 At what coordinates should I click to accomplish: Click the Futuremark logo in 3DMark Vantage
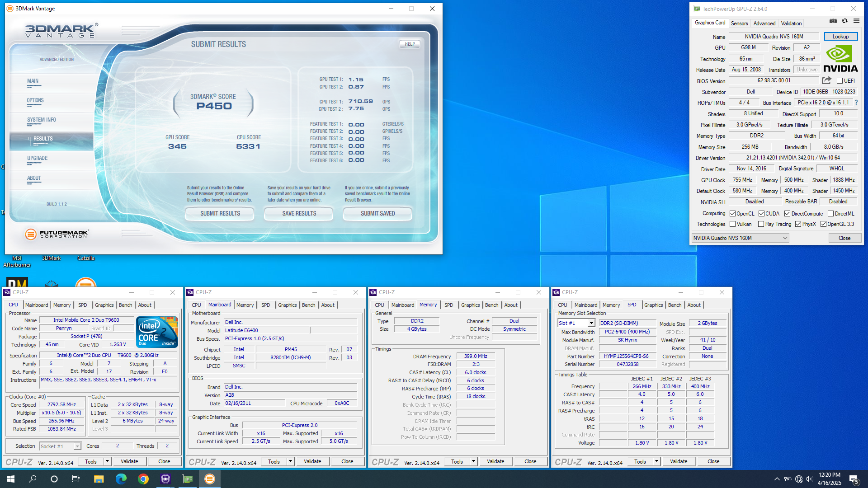click(x=57, y=234)
